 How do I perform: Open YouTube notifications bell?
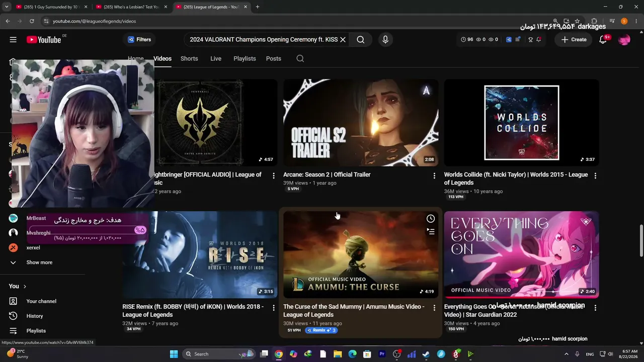[603, 40]
